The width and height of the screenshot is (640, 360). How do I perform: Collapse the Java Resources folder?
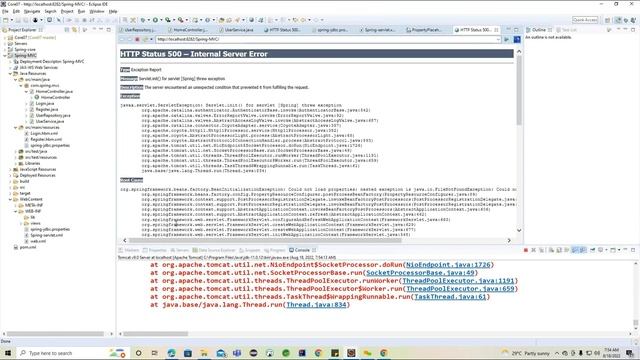[10, 73]
